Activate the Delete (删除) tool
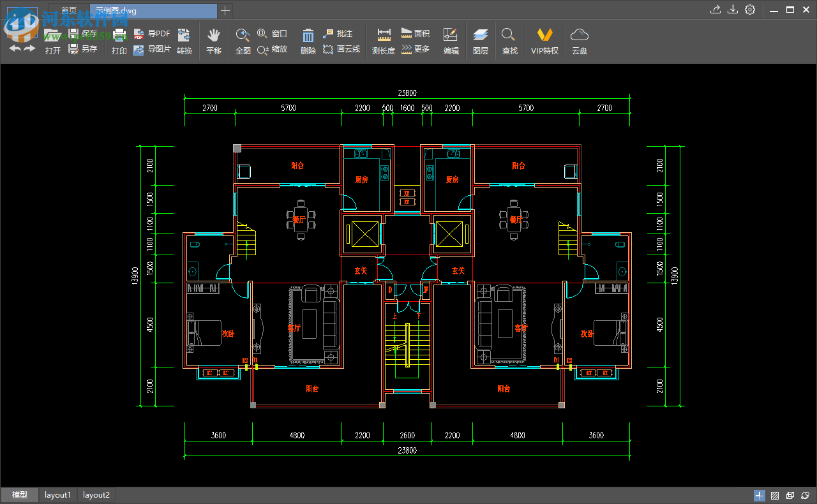 [x=308, y=40]
